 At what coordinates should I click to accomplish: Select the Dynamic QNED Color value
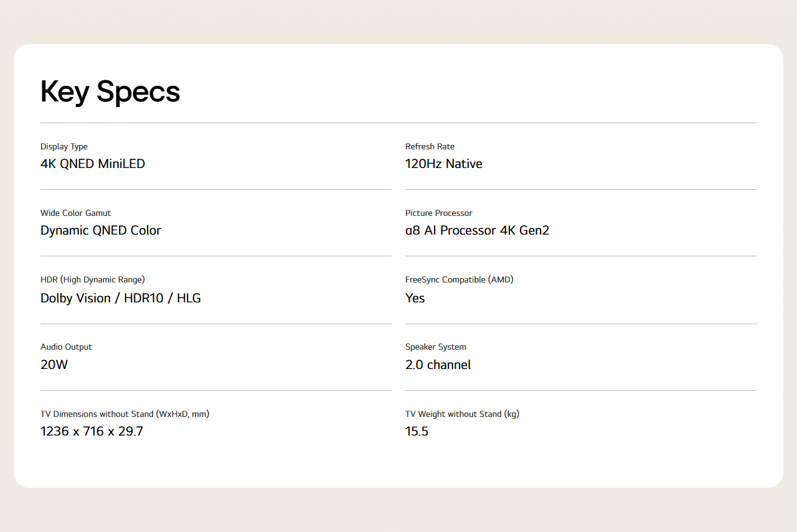click(x=101, y=230)
